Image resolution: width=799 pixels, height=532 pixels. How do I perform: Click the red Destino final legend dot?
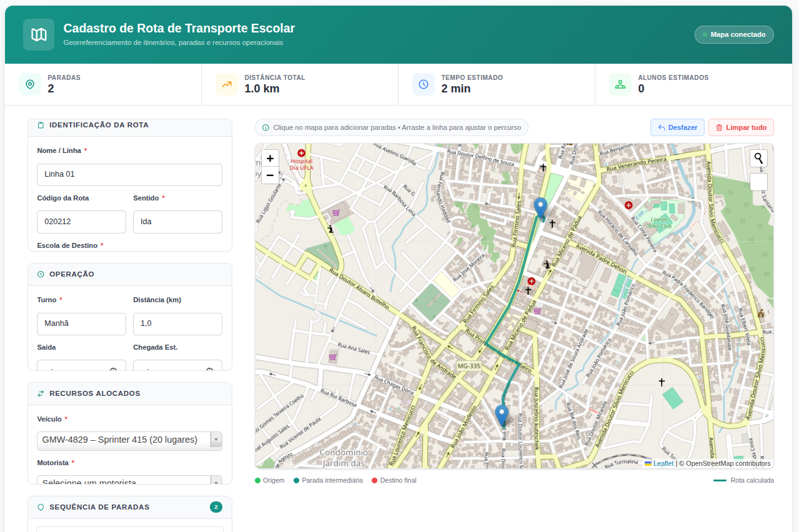(x=374, y=481)
